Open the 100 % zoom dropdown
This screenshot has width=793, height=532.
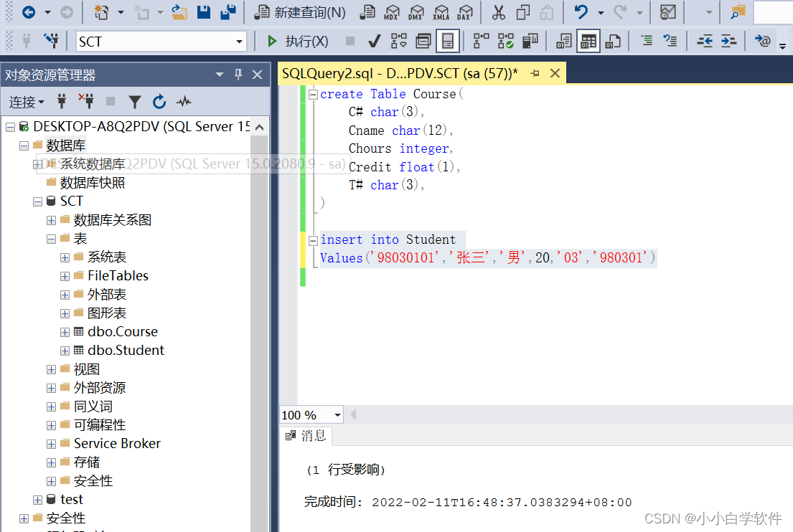[x=337, y=415]
